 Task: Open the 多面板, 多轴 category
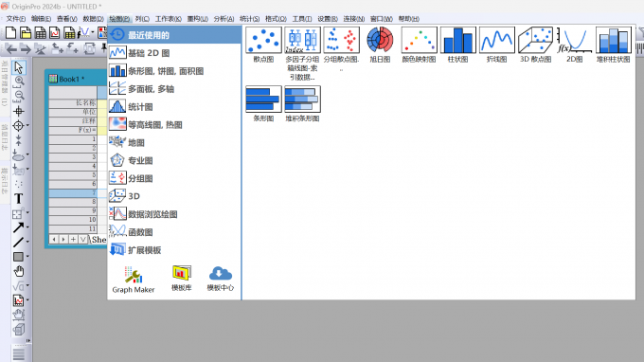(174, 89)
